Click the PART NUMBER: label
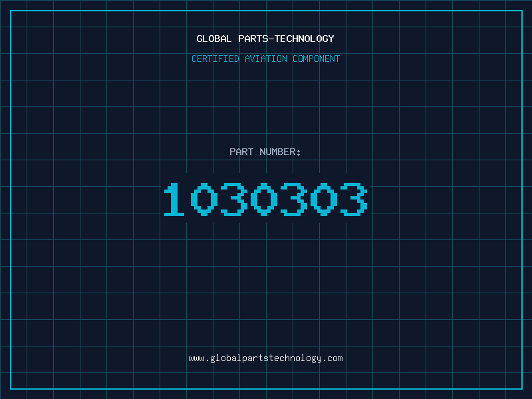This screenshot has height=399, width=532. (265, 152)
